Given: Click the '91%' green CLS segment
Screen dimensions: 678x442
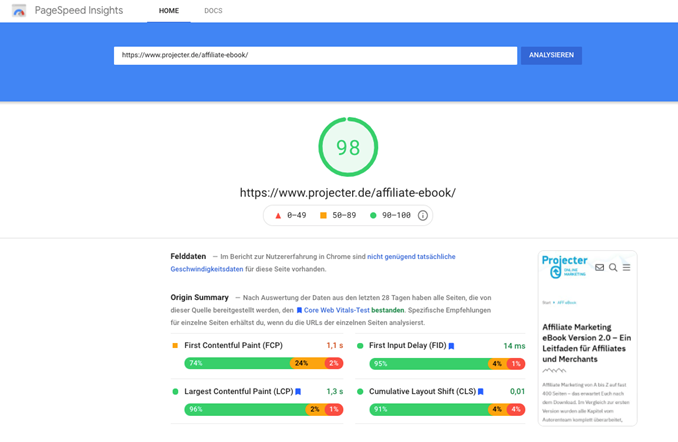Looking at the screenshot, I should [x=429, y=409].
